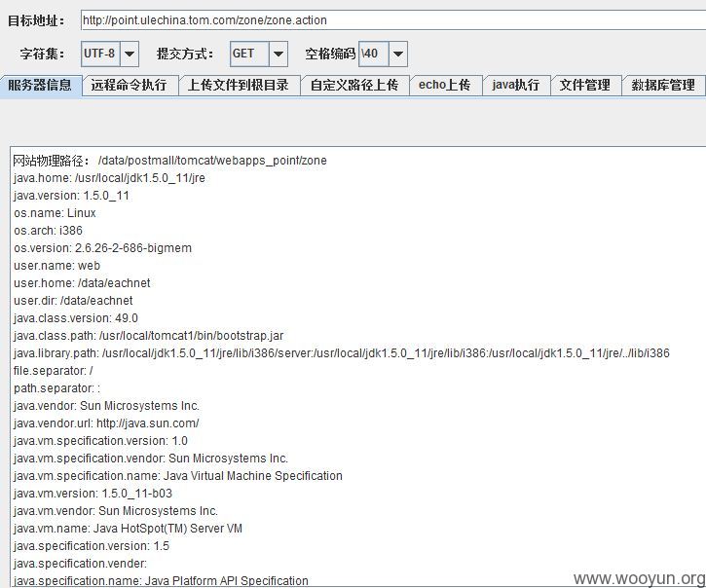Click the user.home: /data/eachnet line
Screen dimensions: 706x588
(82, 283)
